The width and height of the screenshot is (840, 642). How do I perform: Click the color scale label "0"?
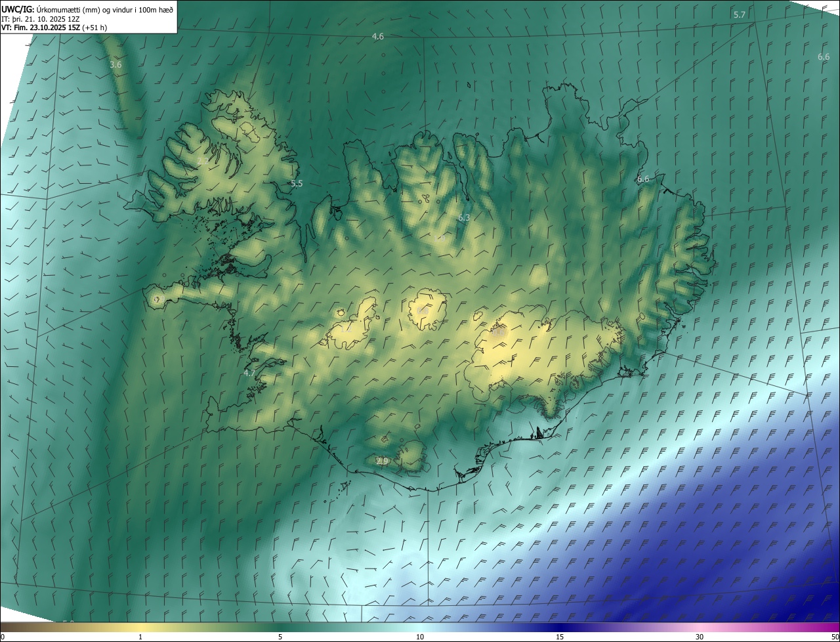(x=3, y=637)
